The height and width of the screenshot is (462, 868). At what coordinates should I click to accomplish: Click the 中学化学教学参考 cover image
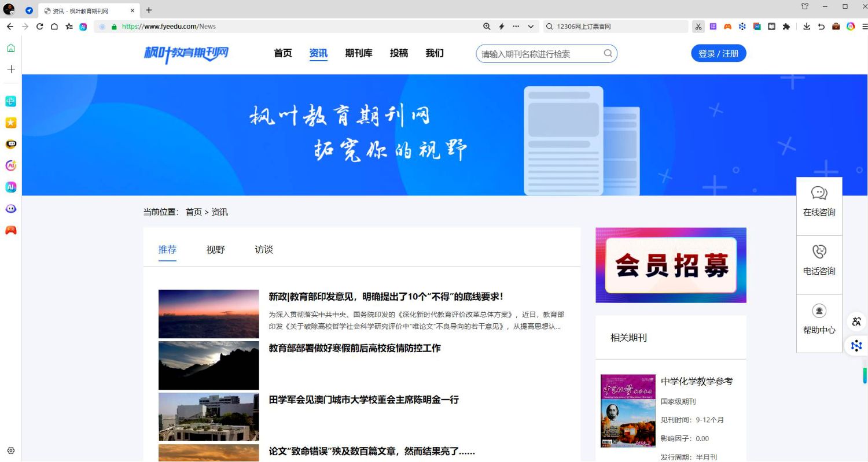628,411
